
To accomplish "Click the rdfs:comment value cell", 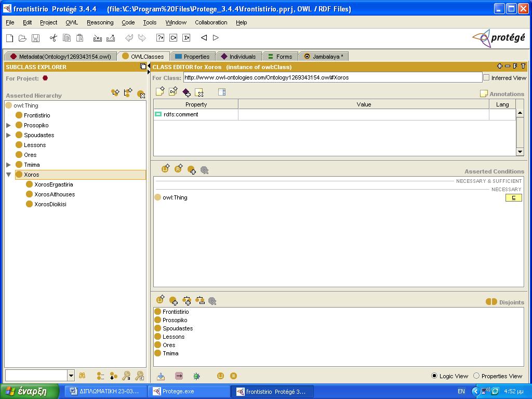I will click(x=363, y=114).
